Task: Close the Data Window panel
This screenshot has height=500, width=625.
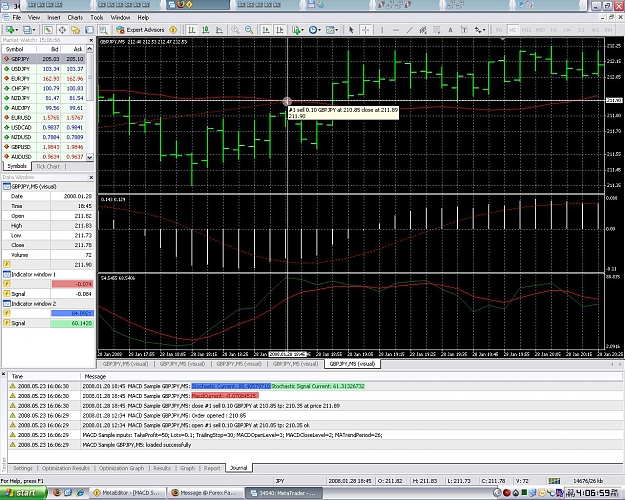Action: (x=91, y=177)
